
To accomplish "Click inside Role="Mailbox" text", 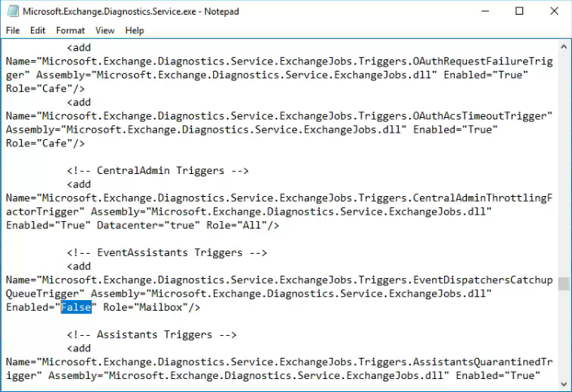I will [x=151, y=307].
